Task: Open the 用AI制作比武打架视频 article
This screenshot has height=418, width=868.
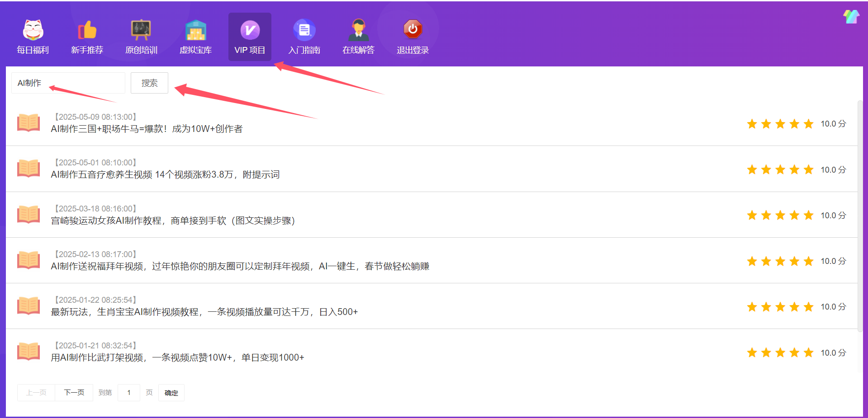Action: [x=177, y=357]
